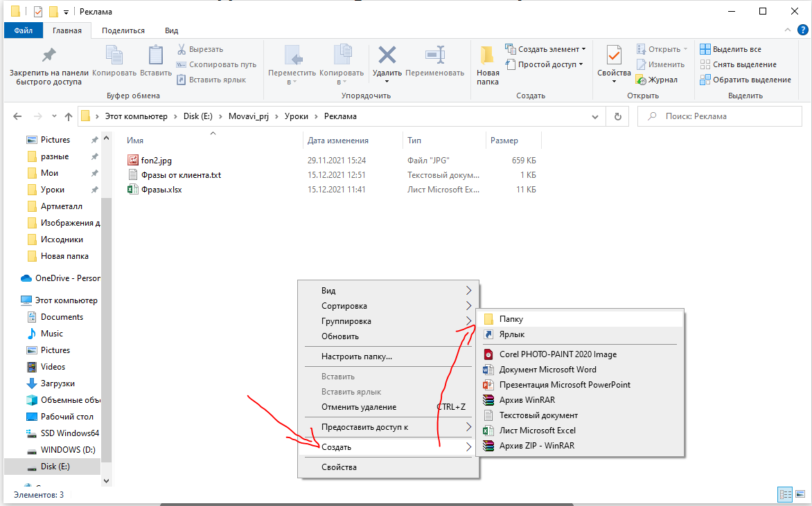Collapse the ribbon with chevron
This screenshot has width=812, height=506.
[x=788, y=30]
